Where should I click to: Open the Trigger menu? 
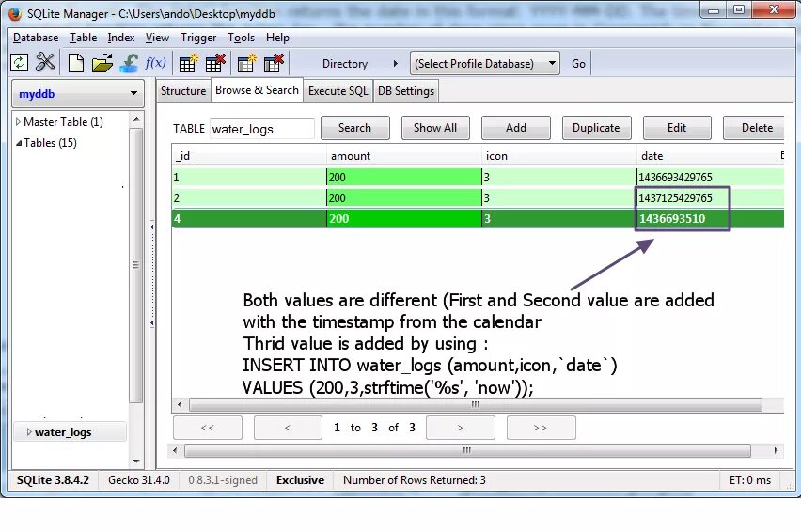pos(198,38)
